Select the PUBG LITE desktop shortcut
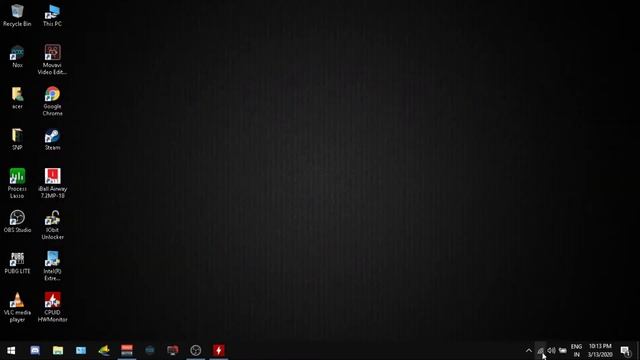This screenshot has width=640, height=360. pos(17,263)
